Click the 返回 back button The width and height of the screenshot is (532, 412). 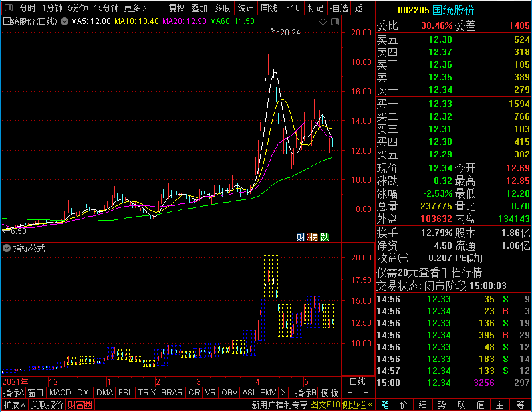pyautogui.click(x=362, y=8)
